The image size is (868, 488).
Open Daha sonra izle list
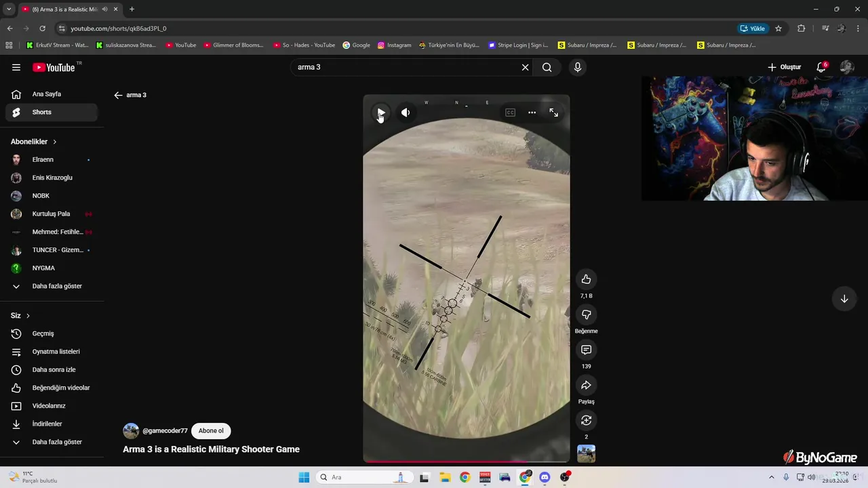tap(52, 370)
